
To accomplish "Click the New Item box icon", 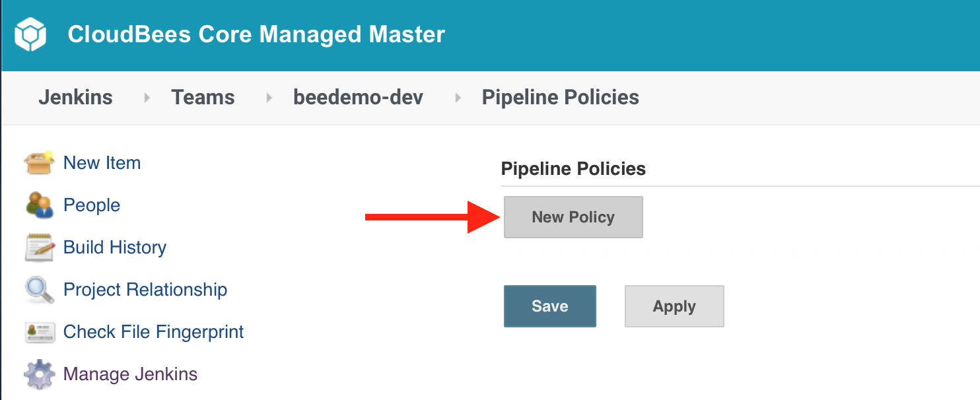I will pos(39,163).
